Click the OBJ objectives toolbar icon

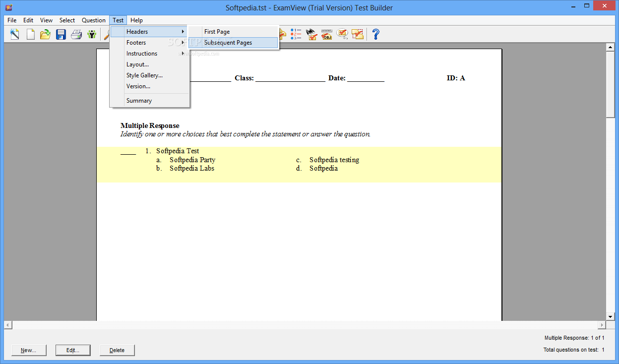tap(327, 34)
